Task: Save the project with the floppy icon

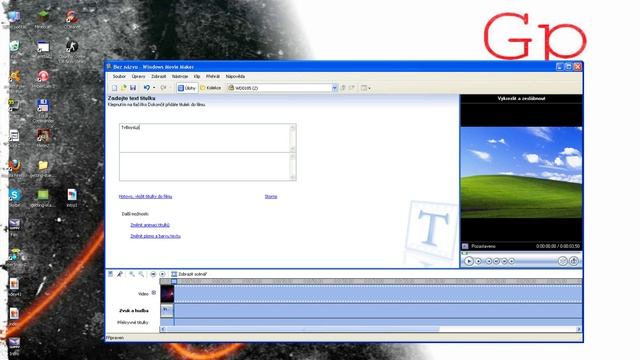Action: (133, 88)
